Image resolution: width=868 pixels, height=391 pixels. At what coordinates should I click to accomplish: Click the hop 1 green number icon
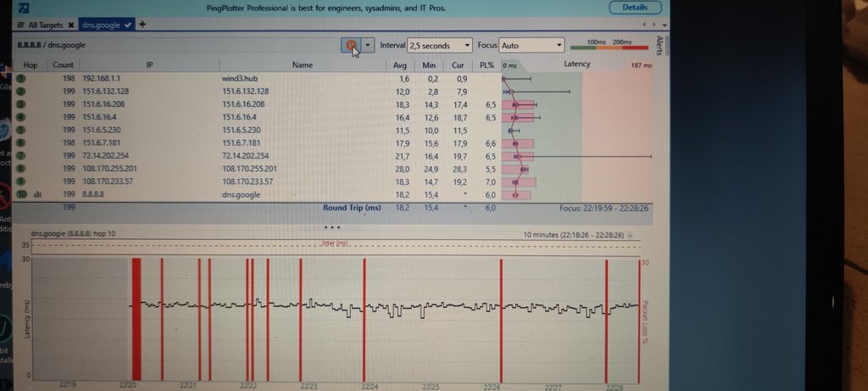click(21, 78)
